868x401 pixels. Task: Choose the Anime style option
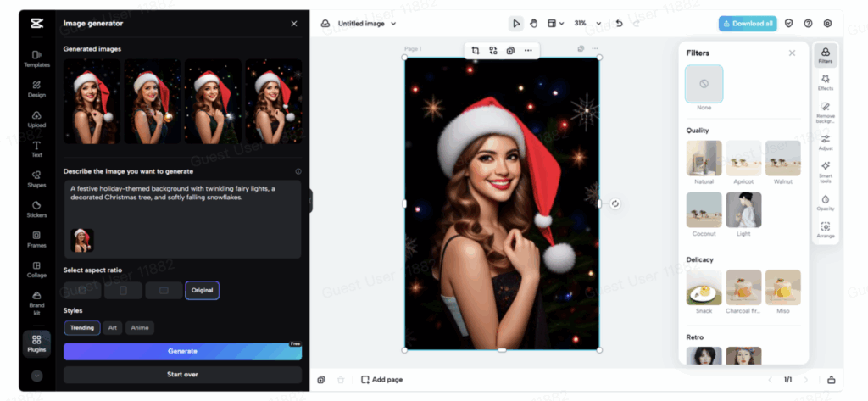(x=140, y=328)
